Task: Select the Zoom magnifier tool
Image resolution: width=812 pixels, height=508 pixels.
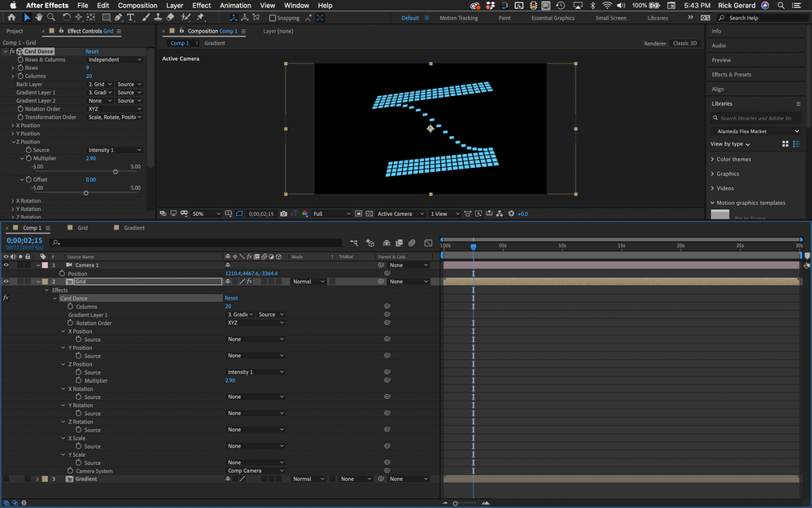Action: [52, 17]
